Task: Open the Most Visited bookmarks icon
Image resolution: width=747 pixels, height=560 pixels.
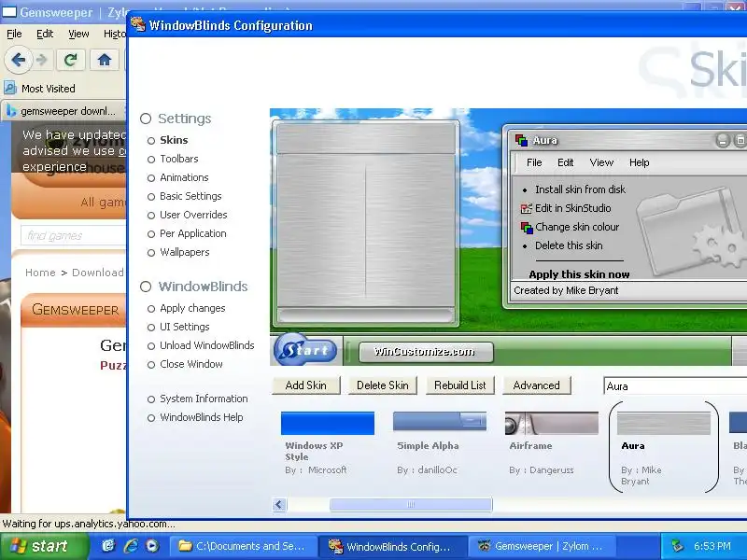Action: point(10,88)
